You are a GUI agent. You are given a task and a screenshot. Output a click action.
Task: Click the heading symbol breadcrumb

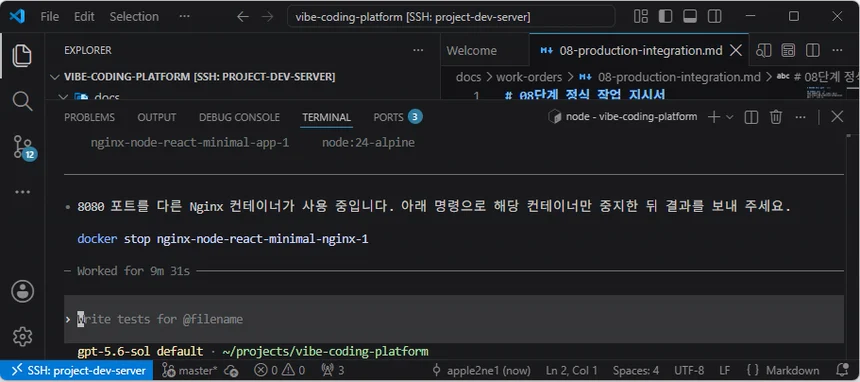pyautogui.click(x=818, y=77)
